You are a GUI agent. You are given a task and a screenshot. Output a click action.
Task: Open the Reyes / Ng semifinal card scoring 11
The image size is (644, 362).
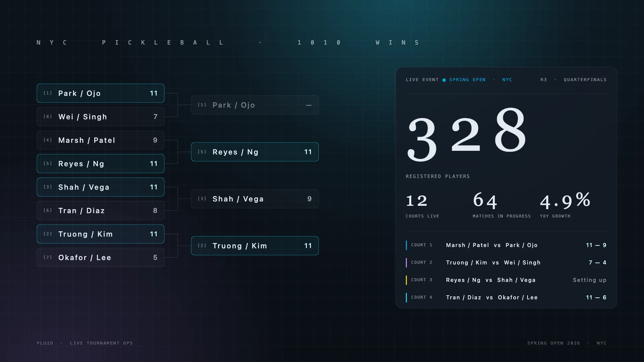tap(255, 152)
